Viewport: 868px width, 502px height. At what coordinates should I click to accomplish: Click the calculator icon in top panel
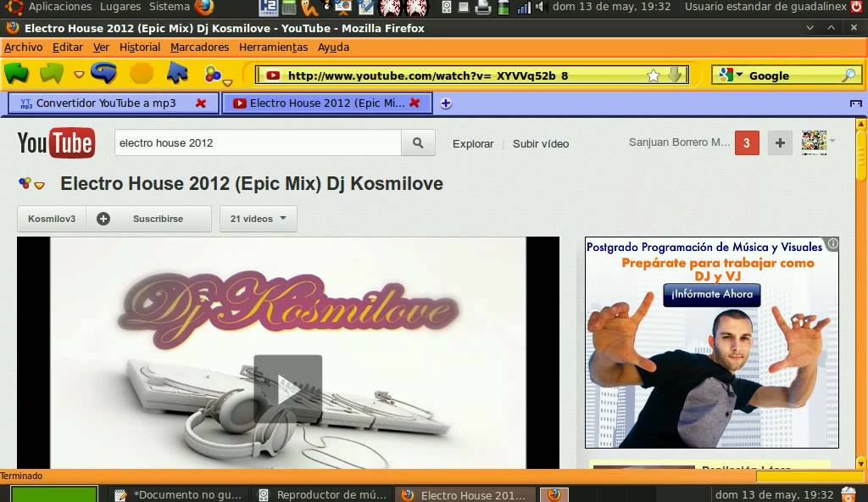coord(289,7)
